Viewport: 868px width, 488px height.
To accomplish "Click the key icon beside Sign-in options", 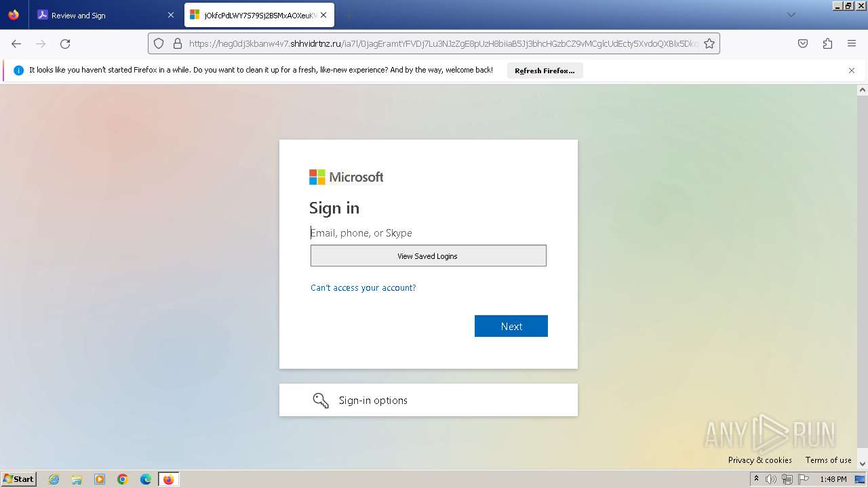I will click(x=321, y=400).
